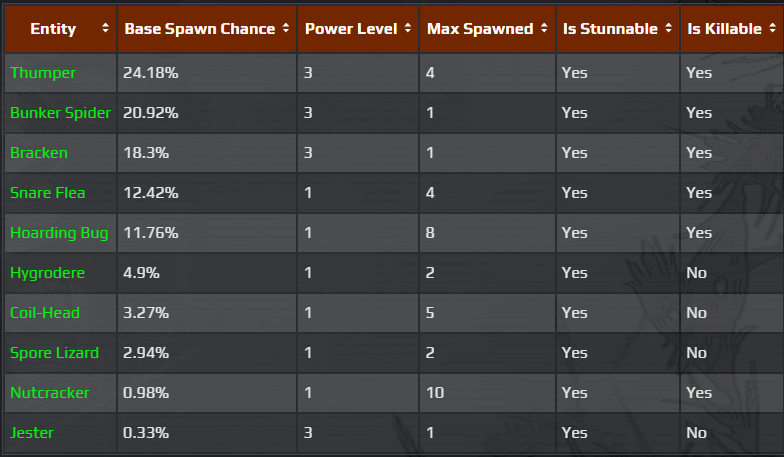Open the Bunker Spider page link
The image size is (784, 457).
click(60, 113)
